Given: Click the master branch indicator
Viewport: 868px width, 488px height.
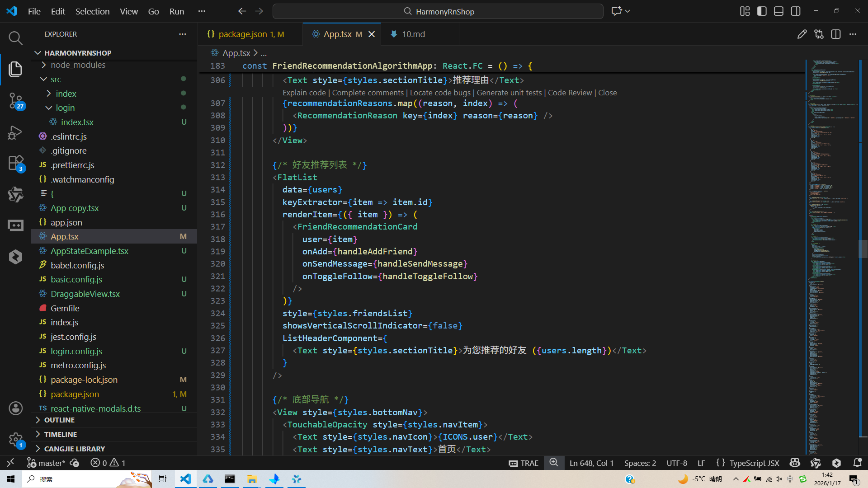Looking at the screenshot, I should coord(46,463).
